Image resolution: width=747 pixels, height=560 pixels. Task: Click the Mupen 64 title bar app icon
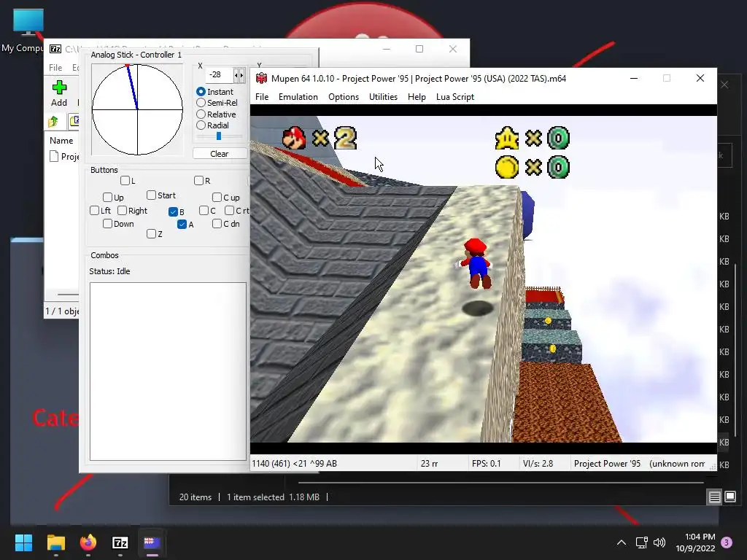click(x=261, y=78)
